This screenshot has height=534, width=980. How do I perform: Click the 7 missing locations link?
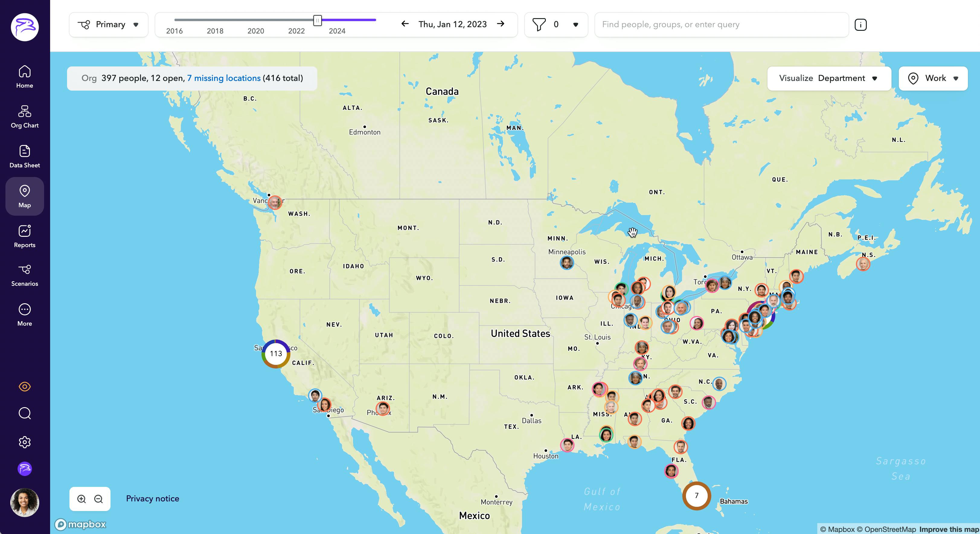tap(224, 79)
